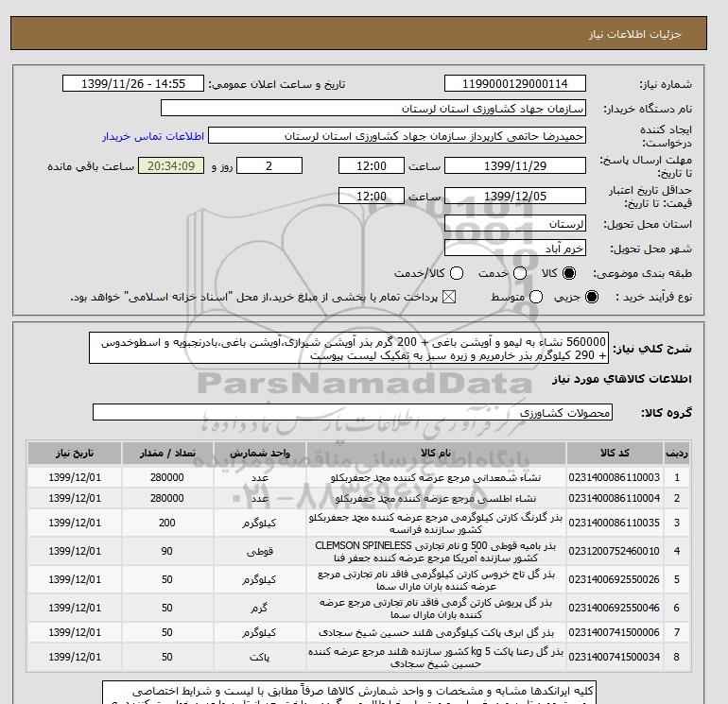728x704 pixels.
Task: Click product code 023120752460010
Action: coord(614,551)
